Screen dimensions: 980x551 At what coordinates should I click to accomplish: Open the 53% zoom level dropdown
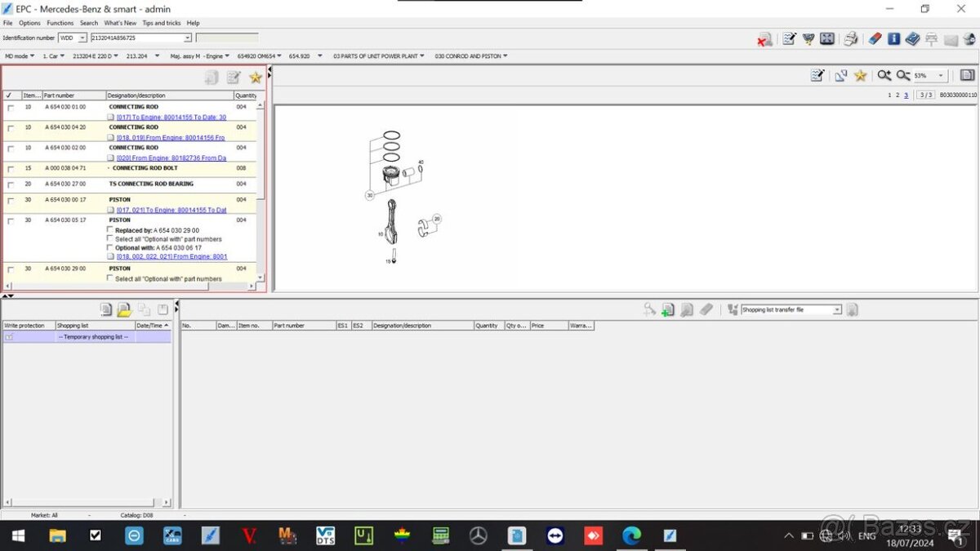[940, 75]
